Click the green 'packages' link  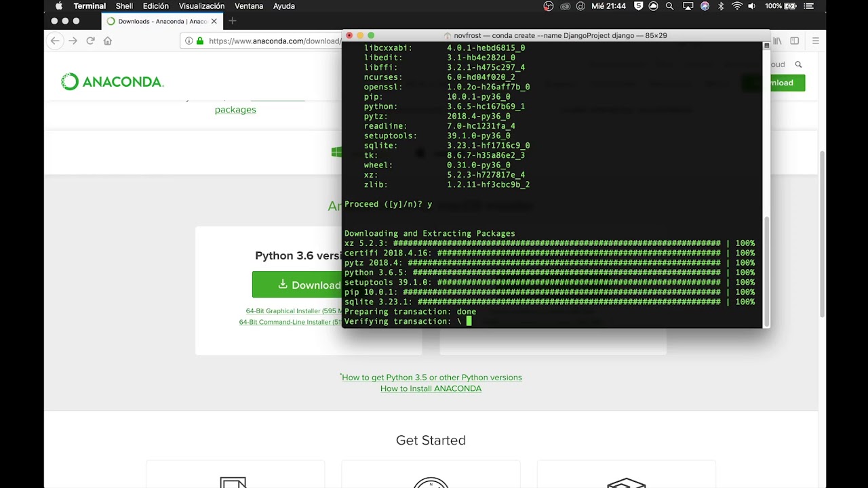[235, 110]
